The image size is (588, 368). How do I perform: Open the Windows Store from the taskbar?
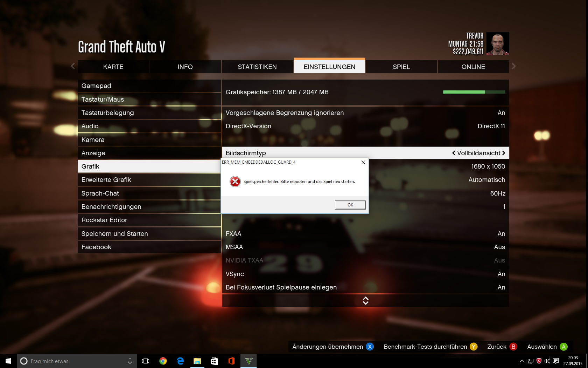click(214, 361)
